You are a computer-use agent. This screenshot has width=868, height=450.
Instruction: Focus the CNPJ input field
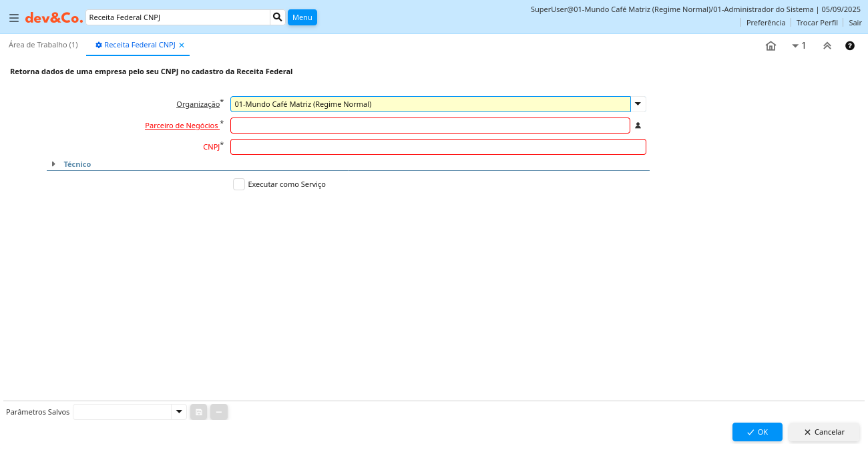(438, 147)
